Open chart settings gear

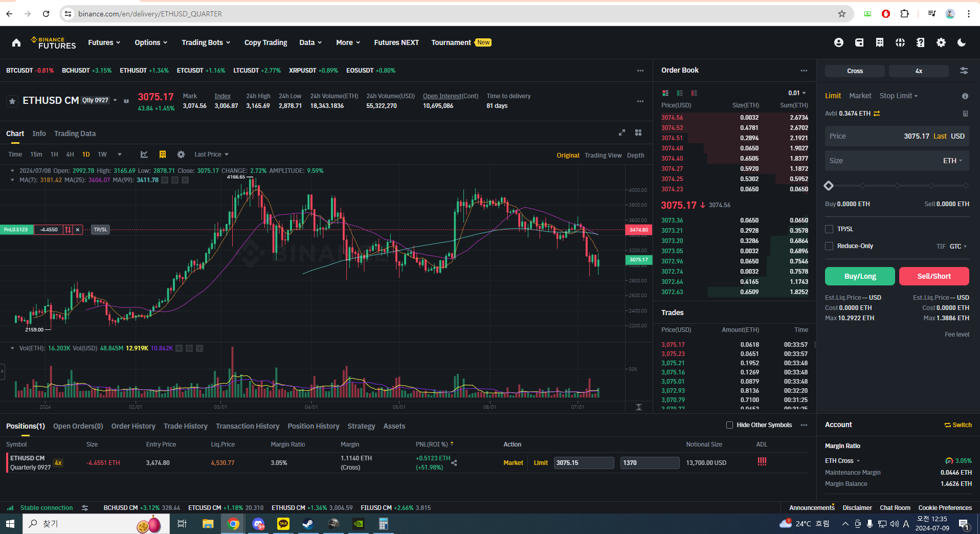[x=181, y=154]
